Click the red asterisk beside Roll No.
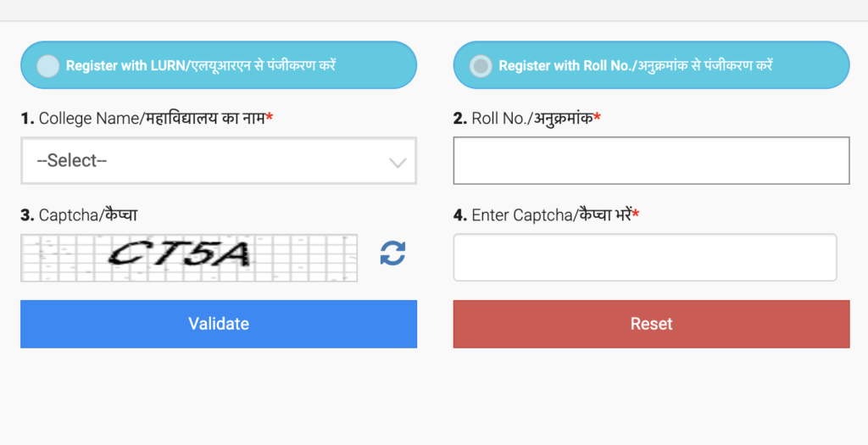 (x=598, y=117)
